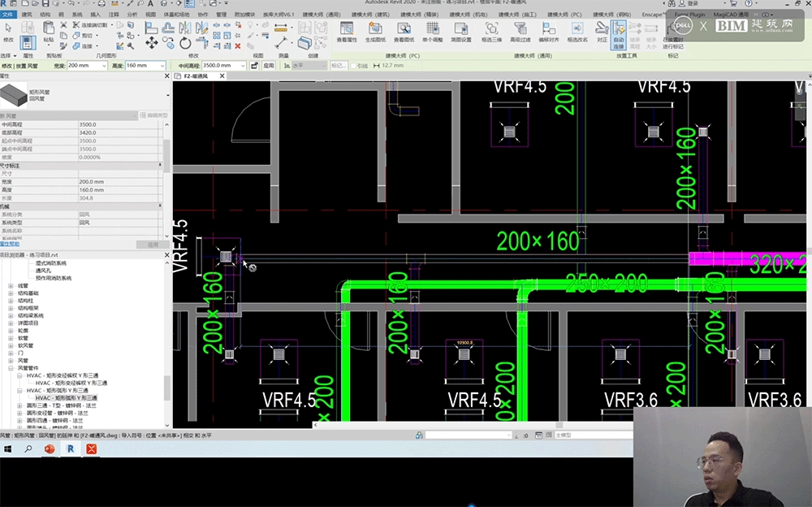Screen dimensions: 812x507
Task: Click the 高级过滤 advanced filter icon
Action: [x=521, y=31]
